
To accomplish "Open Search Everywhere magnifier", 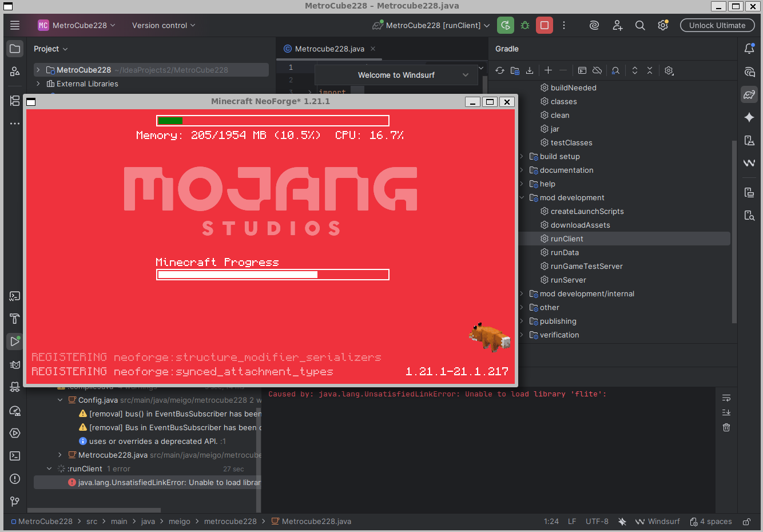I will (640, 25).
